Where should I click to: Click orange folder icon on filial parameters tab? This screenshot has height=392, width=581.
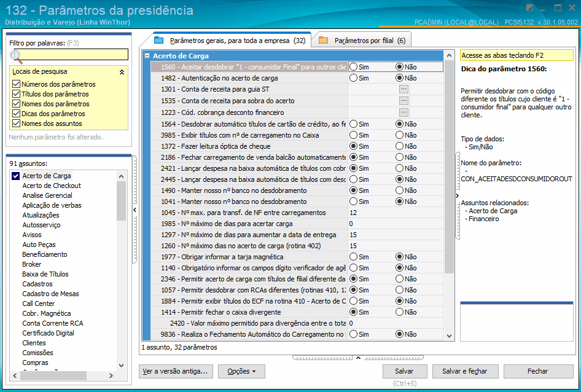click(324, 40)
